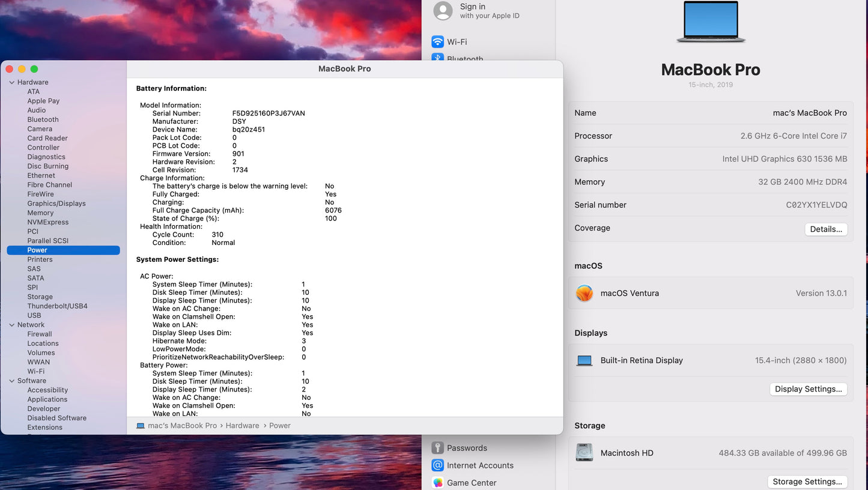Select Firewall under Network
The image size is (868, 490).
click(x=40, y=333)
